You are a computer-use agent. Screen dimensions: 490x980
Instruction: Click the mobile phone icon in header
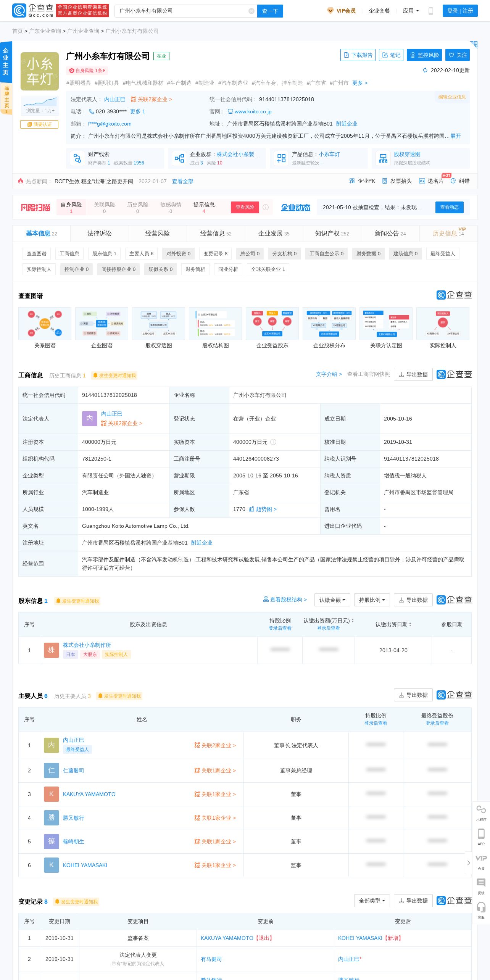click(431, 11)
